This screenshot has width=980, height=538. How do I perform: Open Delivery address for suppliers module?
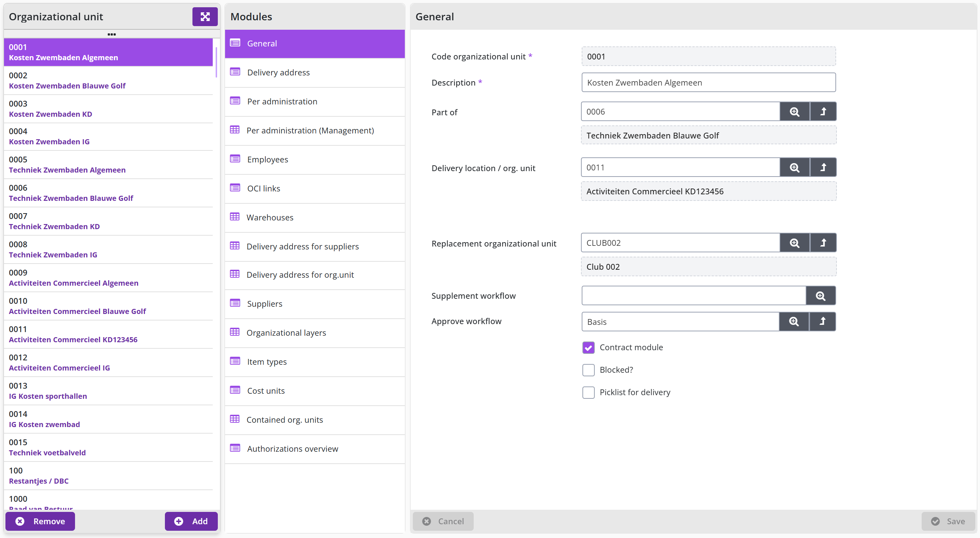(315, 247)
